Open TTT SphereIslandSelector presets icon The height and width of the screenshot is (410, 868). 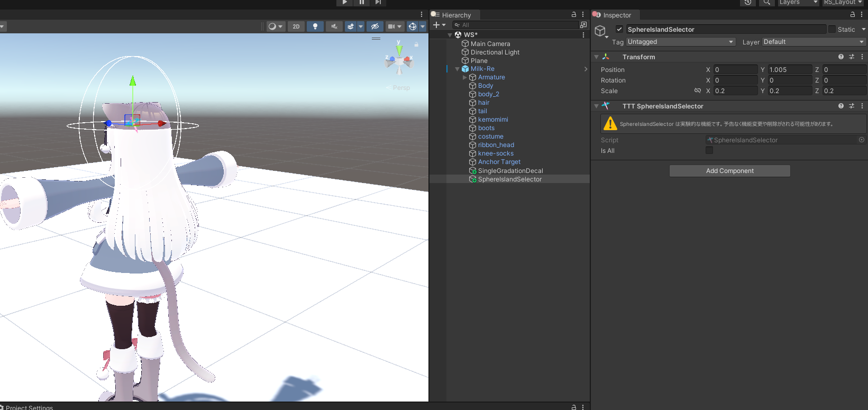click(852, 106)
